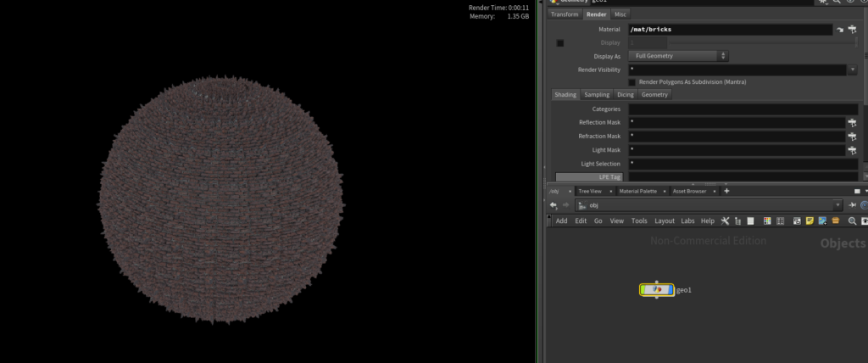The height and width of the screenshot is (363, 868).
Task: Switch network to list mode icon
Action: click(x=751, y=221)
